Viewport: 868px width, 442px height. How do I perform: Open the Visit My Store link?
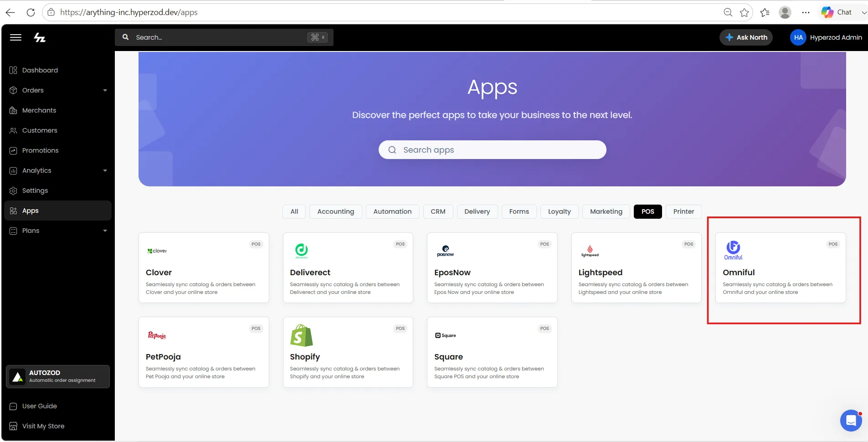pos(43,426)
